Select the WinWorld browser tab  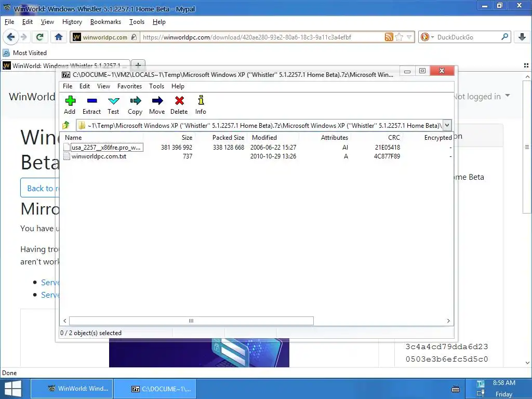65,65
